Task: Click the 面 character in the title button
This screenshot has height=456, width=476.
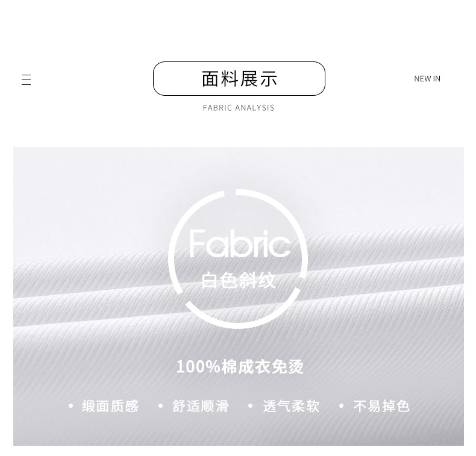Action: 211,78
